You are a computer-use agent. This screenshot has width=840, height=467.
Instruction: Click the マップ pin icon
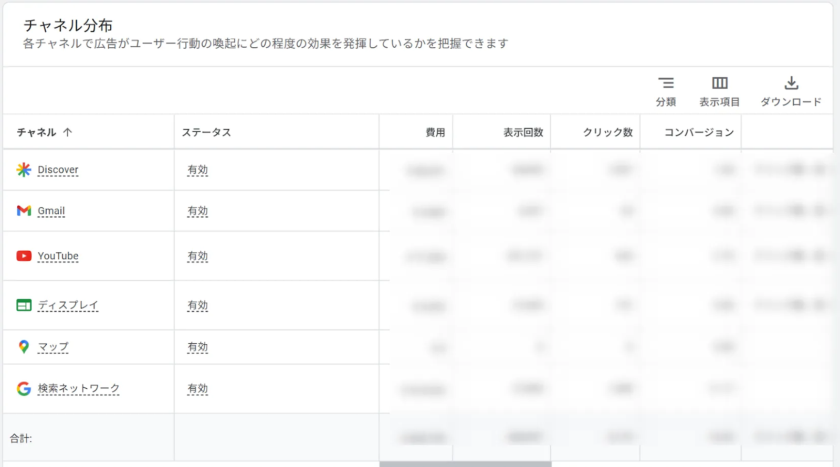click(x=24, y=347)
